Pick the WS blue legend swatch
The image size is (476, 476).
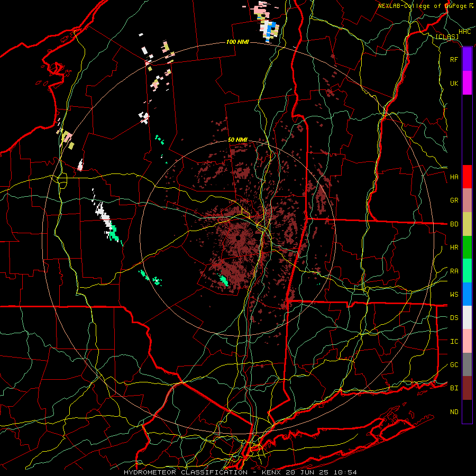467,294
